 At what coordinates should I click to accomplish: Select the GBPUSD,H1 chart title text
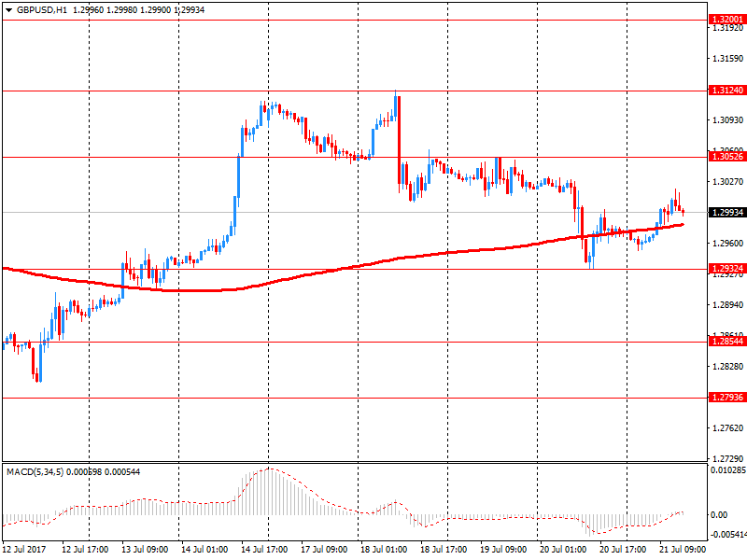click(42, 10)
